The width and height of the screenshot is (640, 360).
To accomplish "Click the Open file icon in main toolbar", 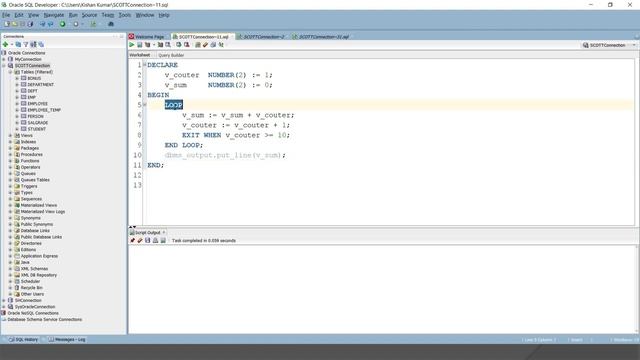I will (14, 24).
